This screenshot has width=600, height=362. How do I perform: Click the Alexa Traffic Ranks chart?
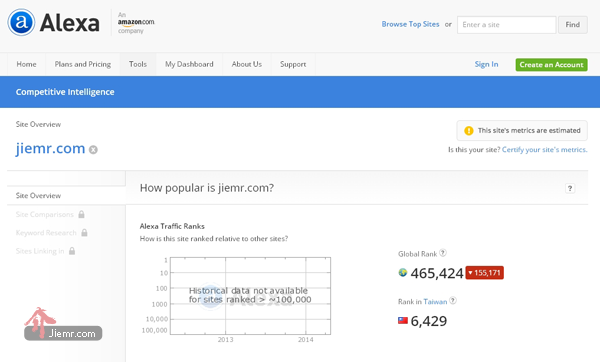coord(250,296)
